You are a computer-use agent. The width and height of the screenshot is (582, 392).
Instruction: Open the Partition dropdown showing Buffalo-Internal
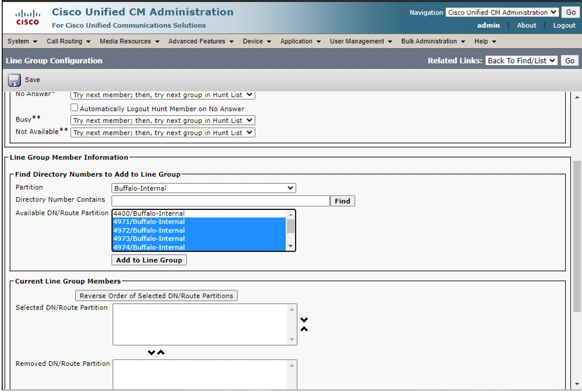click(203, 188)
